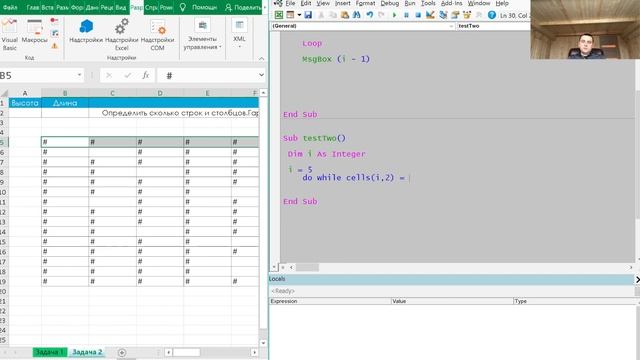Click the light bulb tell-me icon in Excel

pos(182,7)
